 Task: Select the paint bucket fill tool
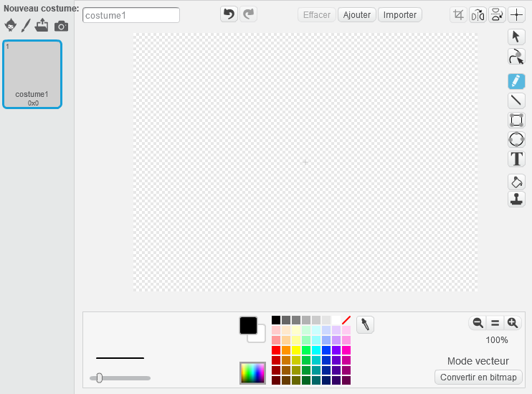click(x=516, y=182)
